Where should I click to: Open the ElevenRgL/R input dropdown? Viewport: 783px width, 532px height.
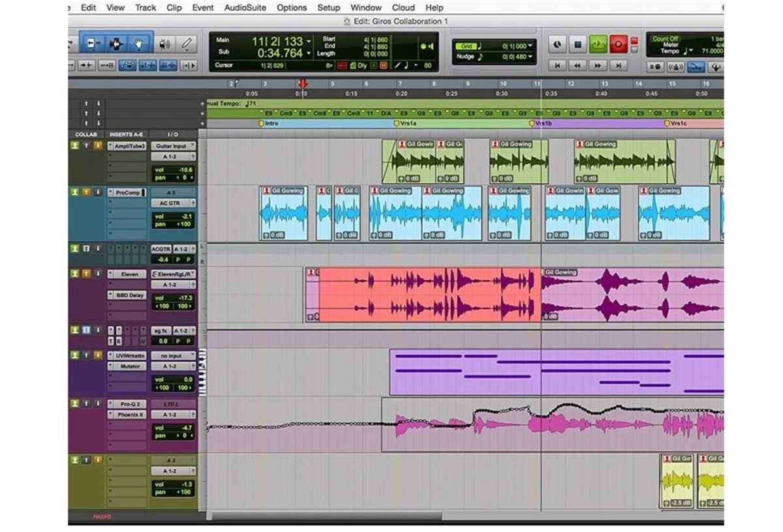[x=173, y=274]
